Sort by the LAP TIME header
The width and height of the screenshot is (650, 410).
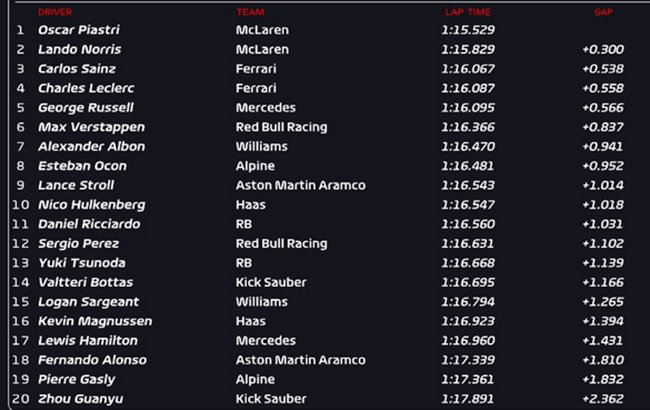click(465, 12)
